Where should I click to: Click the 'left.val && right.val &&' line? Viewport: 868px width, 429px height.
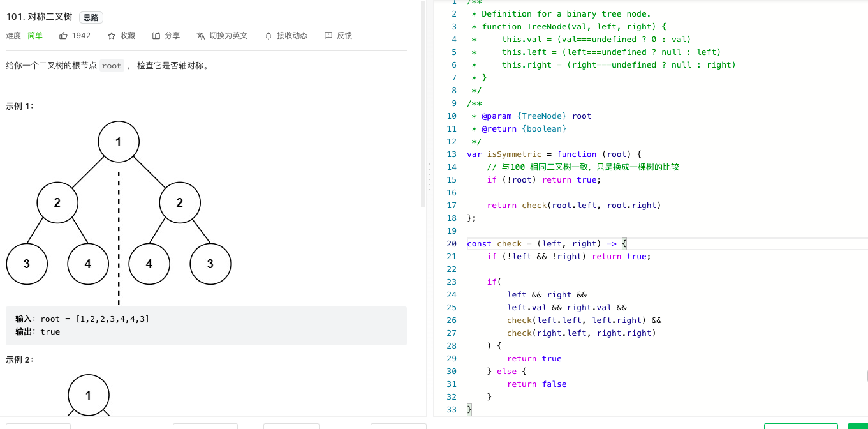pyautogui.click(x=567, y=308)
